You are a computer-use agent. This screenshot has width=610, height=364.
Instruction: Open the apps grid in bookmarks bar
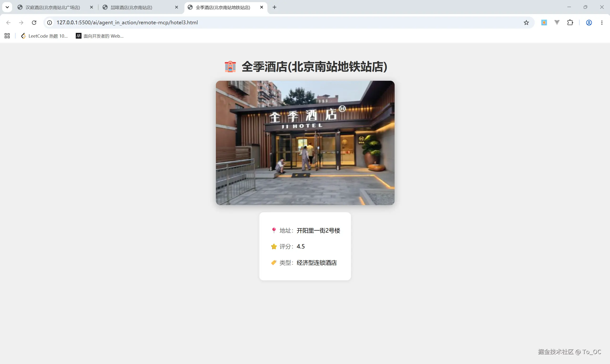point(7,36)
